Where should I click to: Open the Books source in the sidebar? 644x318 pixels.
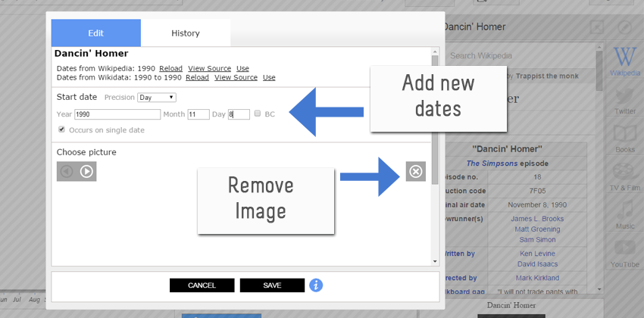click(x=625, y=139)
